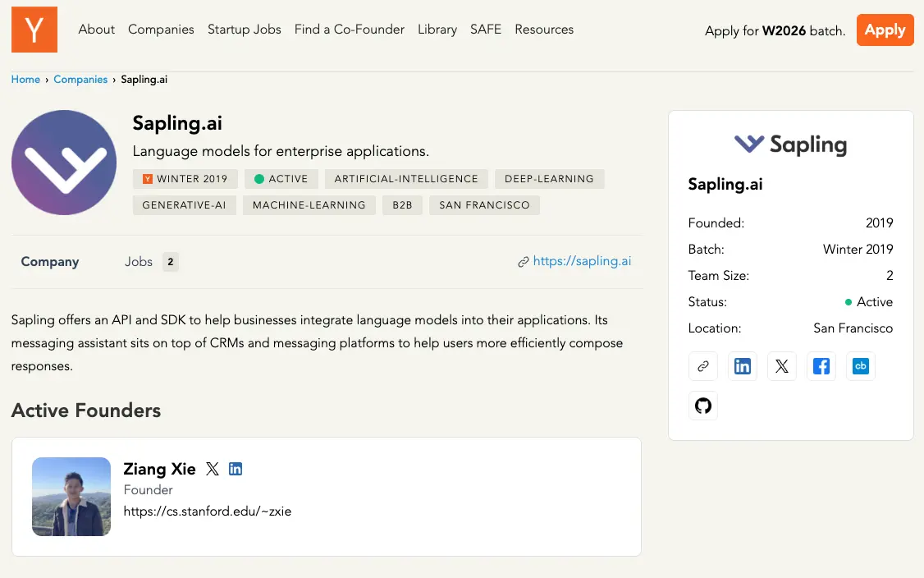Open Ziang Xie's X profile icon
This screenshot has height=578, width=924.
pyautogui.click(x=213, y=469)
